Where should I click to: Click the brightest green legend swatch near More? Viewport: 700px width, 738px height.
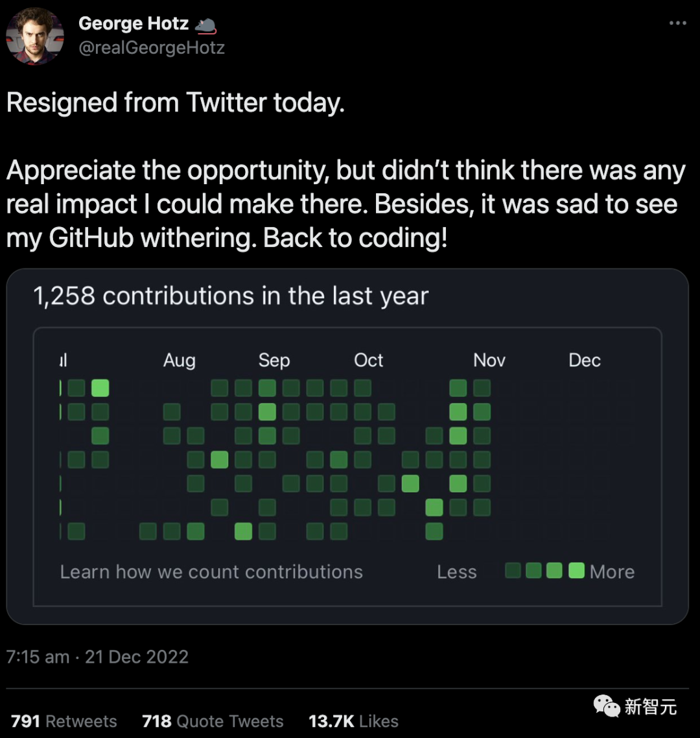pos(576,571)
